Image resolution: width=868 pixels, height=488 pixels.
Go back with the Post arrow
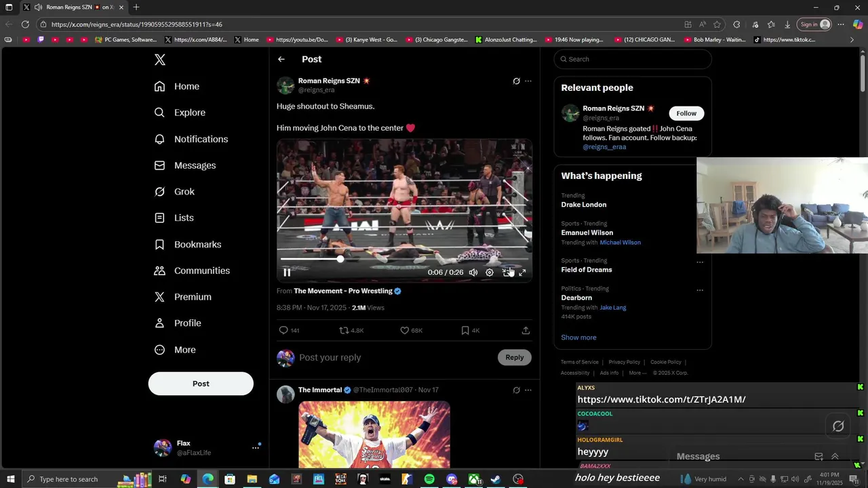click(x=281, y=60)
